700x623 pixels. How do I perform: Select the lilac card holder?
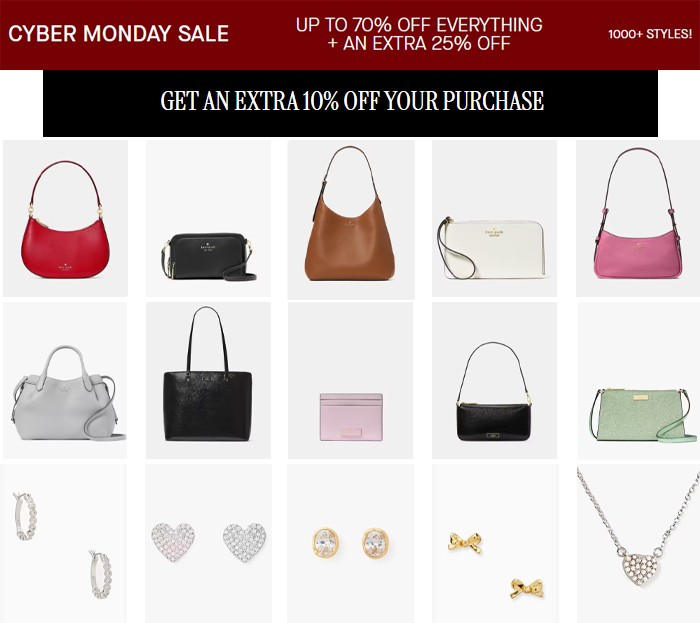point(350,380)
